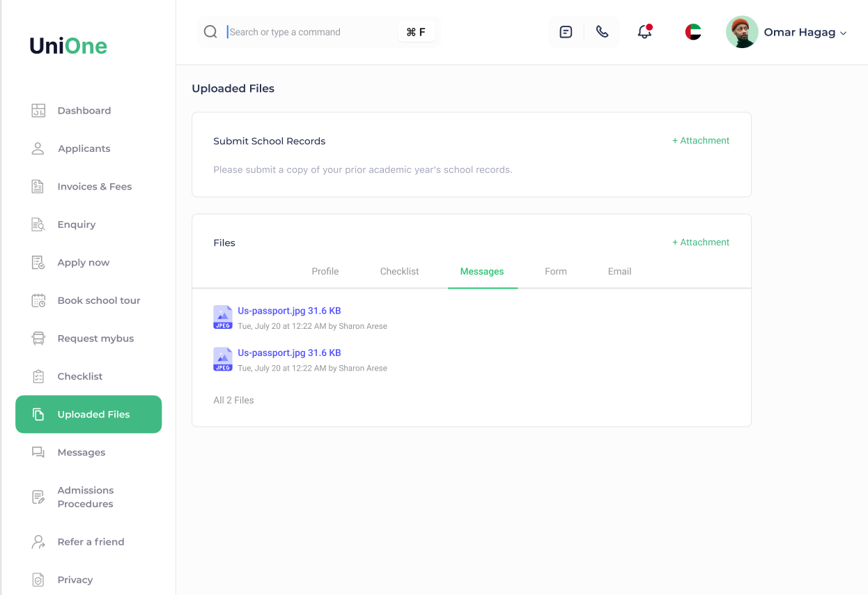Expand the Omar Hagag user dropdown
The image size is (868, 595).
pos(843,33)
